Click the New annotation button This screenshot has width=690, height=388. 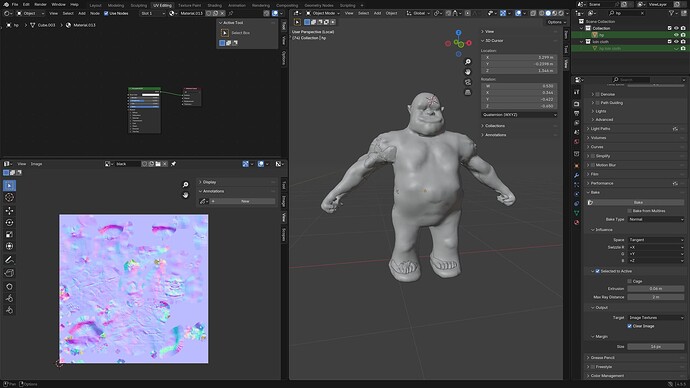tap(245, 201)
